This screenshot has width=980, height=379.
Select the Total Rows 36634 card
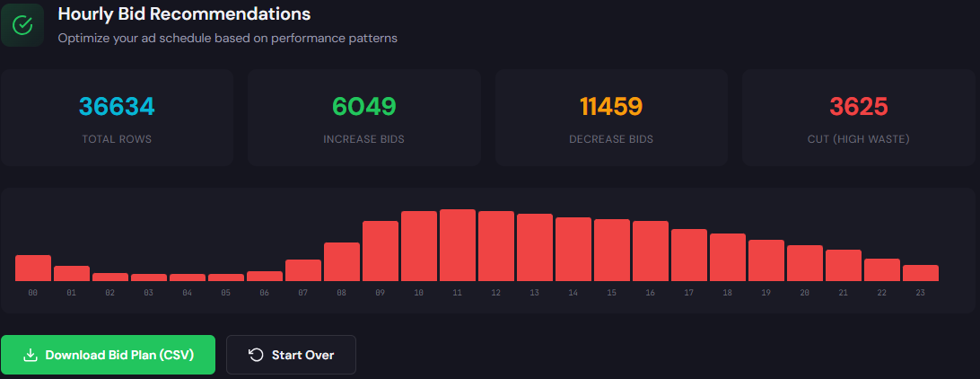click(x=117, y=119)
